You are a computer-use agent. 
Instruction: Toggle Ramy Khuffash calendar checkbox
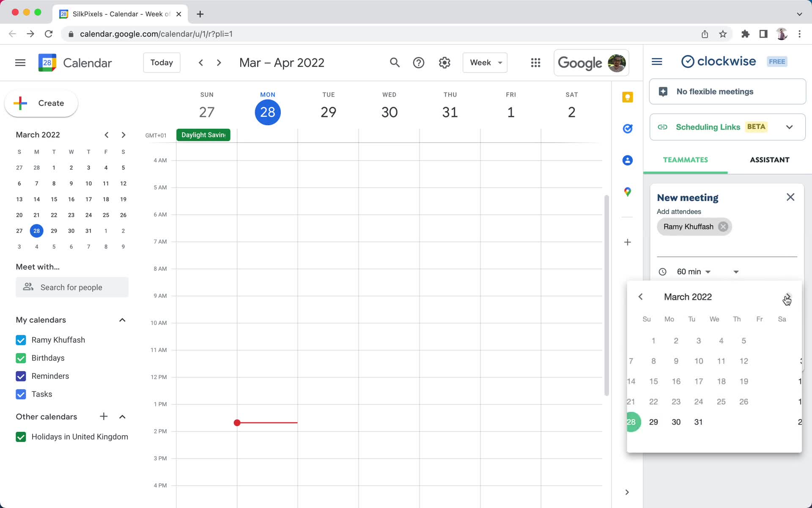click(21, 340)
